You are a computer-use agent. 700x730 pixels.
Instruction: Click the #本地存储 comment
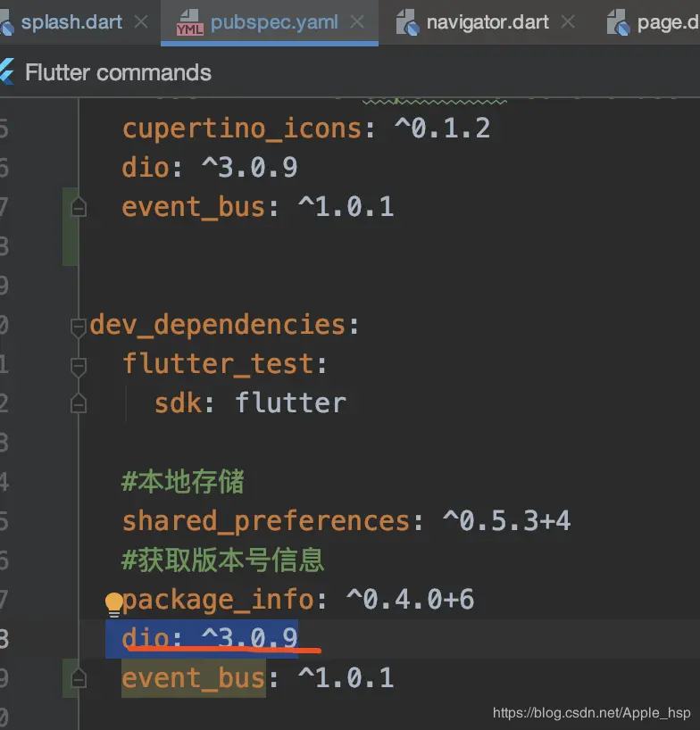pyautogui.click(x=182, y=482)
